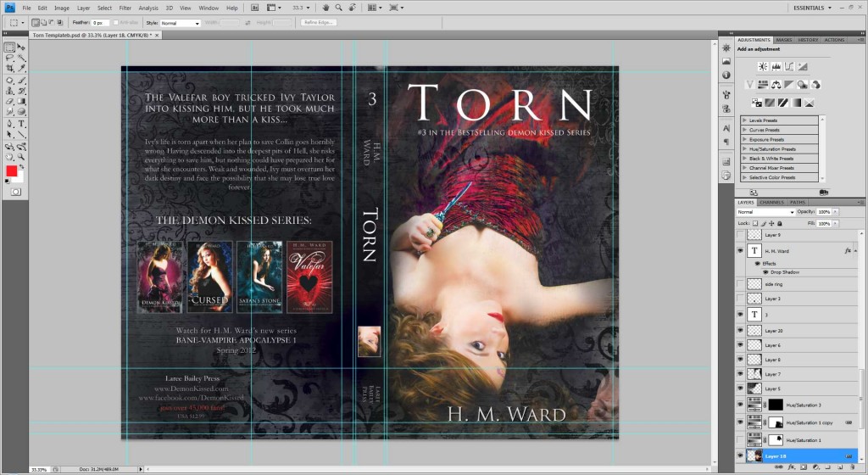Select the Brush tool
Screen dimensions: 868x475
pos(21,81)
